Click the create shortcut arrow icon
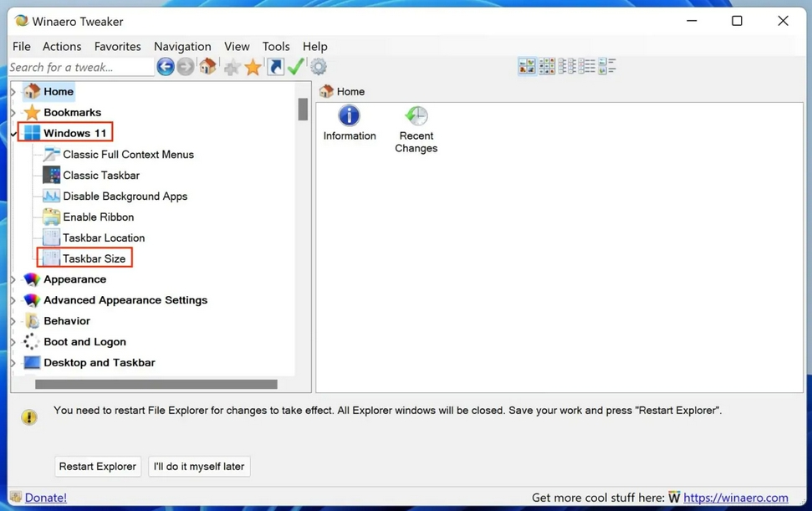Viewport: 812px width, 511px height. click(275, 67)
